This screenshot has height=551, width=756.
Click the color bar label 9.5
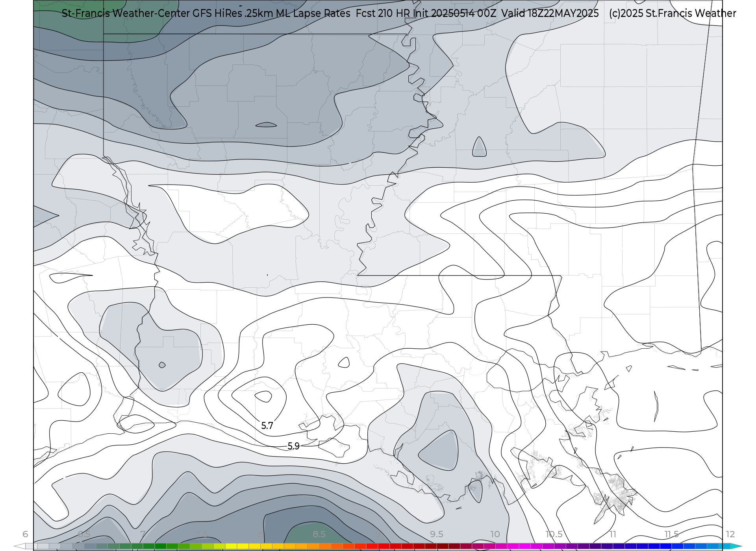click(x=437, y=534)
